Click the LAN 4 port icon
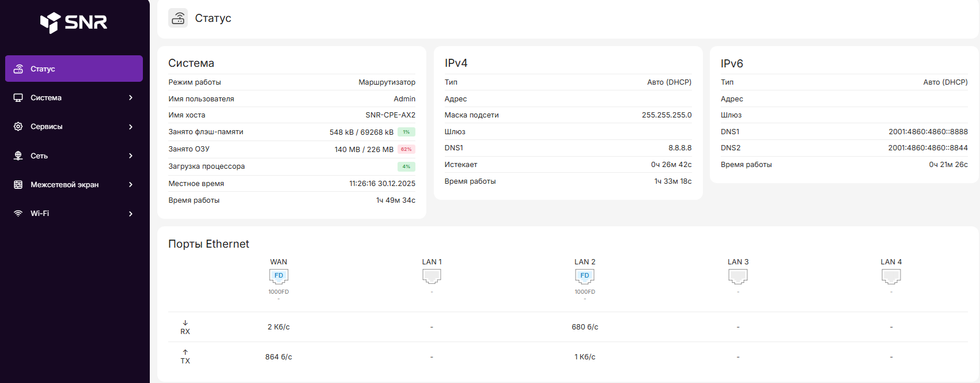Image resolution: width=980 pixels, height=383 pixels. point(891,276)
